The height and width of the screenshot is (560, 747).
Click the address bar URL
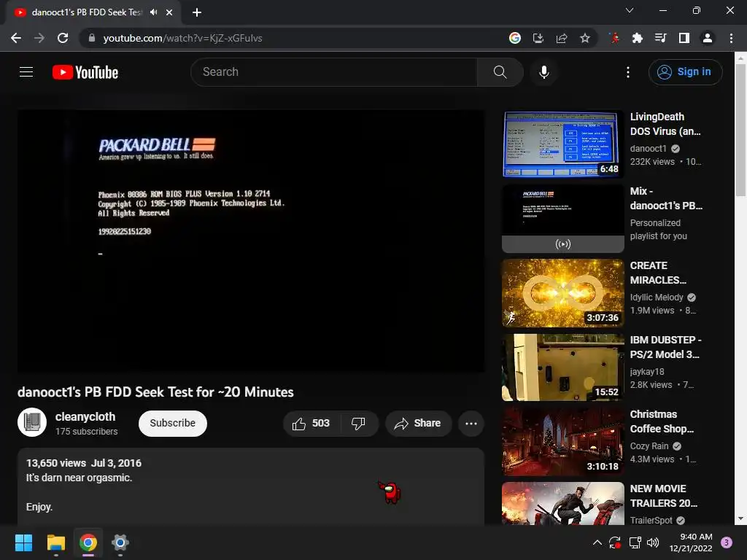(x=182, y=38)
